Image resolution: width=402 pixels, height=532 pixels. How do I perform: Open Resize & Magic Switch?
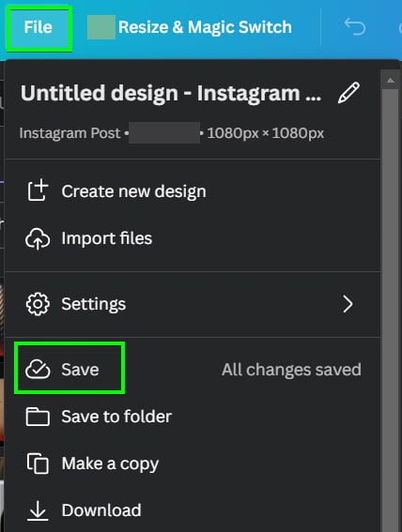(190, 27)
